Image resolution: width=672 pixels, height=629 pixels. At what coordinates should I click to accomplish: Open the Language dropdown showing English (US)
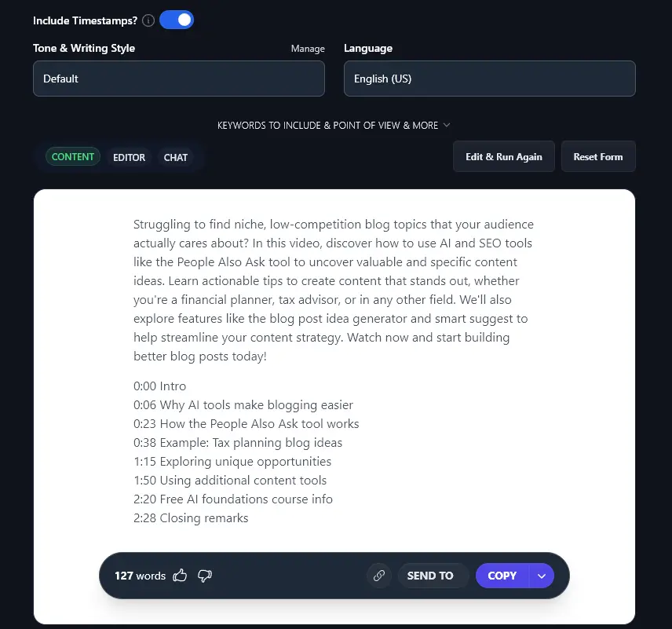point(489,79)
